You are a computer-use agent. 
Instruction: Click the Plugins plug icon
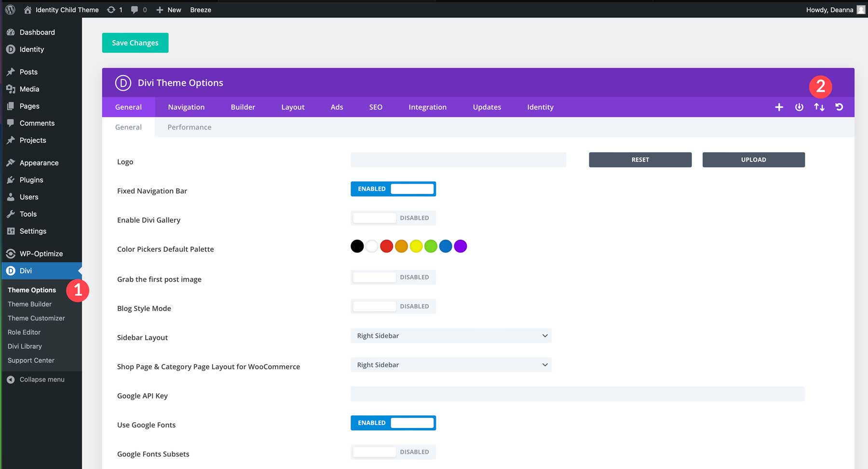click(x=11, y=180)
